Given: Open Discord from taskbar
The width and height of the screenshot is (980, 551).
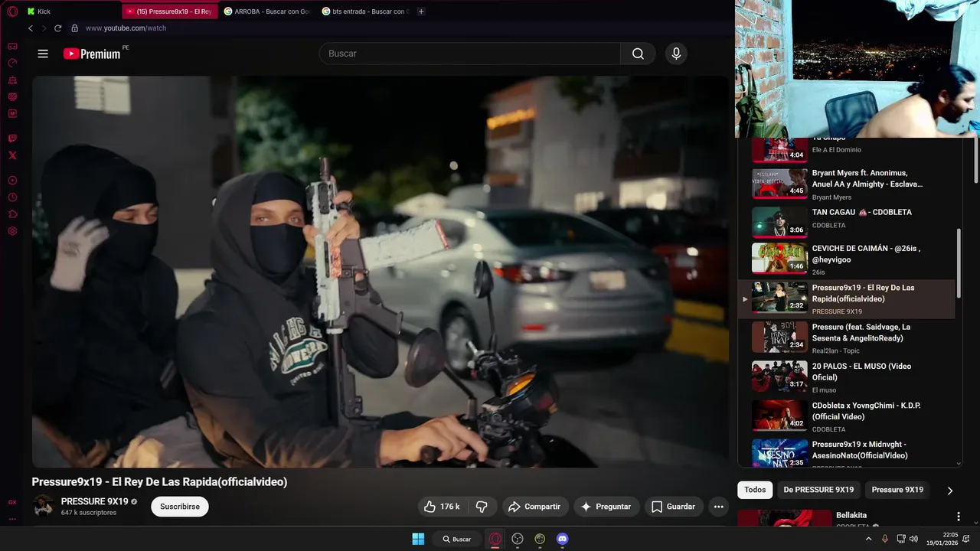Looking at the screenshot, I should pyautogui.click(x=563, y=539).
